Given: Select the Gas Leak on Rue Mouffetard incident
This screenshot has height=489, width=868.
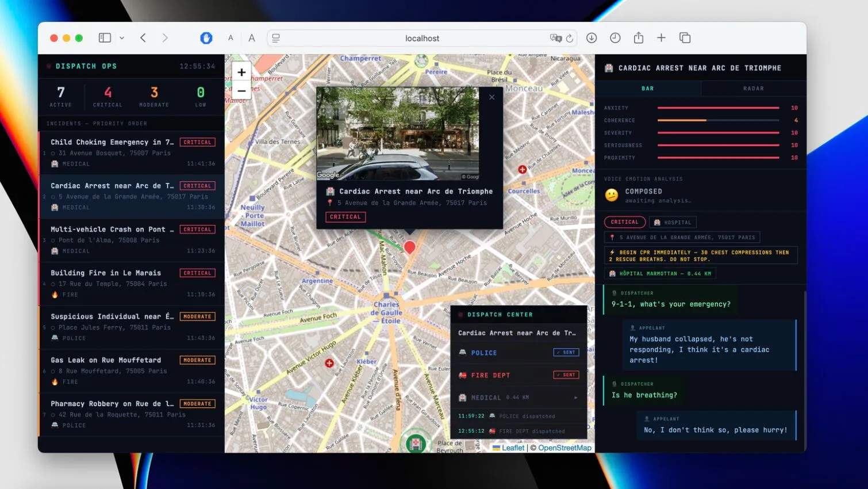Looking at the screenshot, I should pyautogui.click(x=132, y=371).
